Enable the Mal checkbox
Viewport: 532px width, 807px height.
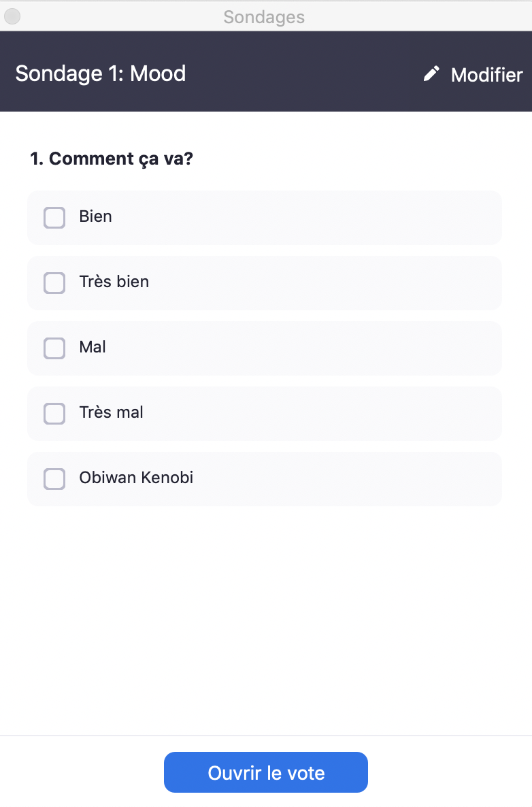[x=54, y=348]
